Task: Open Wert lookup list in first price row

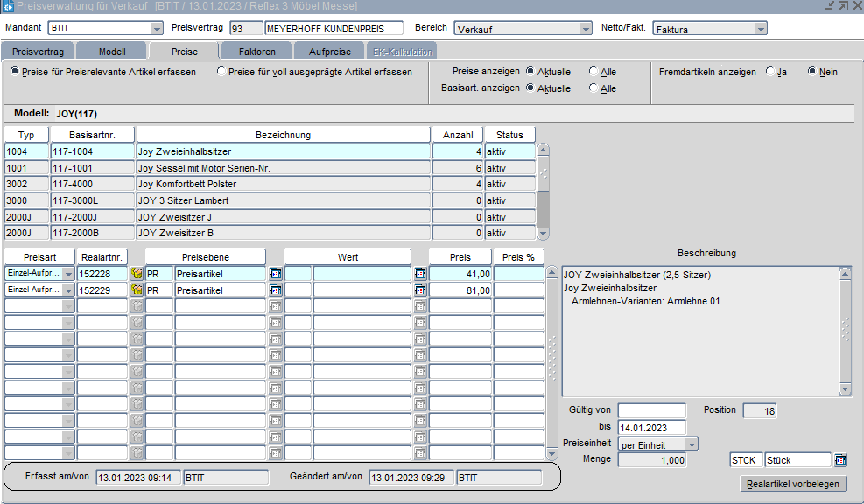Action: (x=420, y=274)
